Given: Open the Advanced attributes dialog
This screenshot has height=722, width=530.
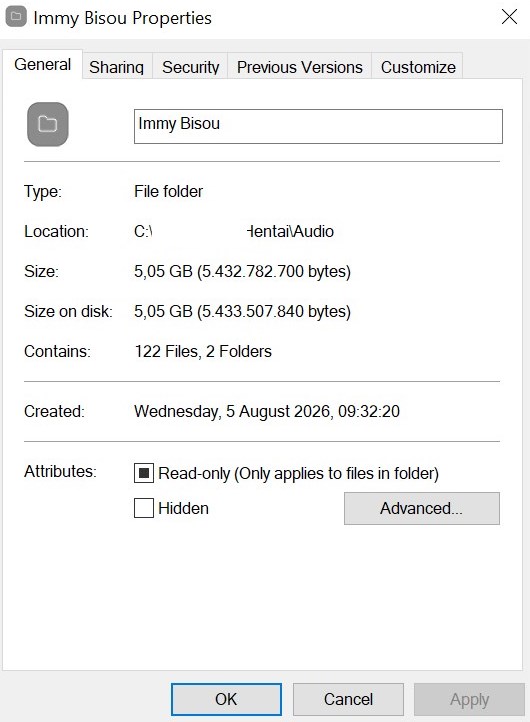Looking at the screenshot, I should tap(422, 508).
